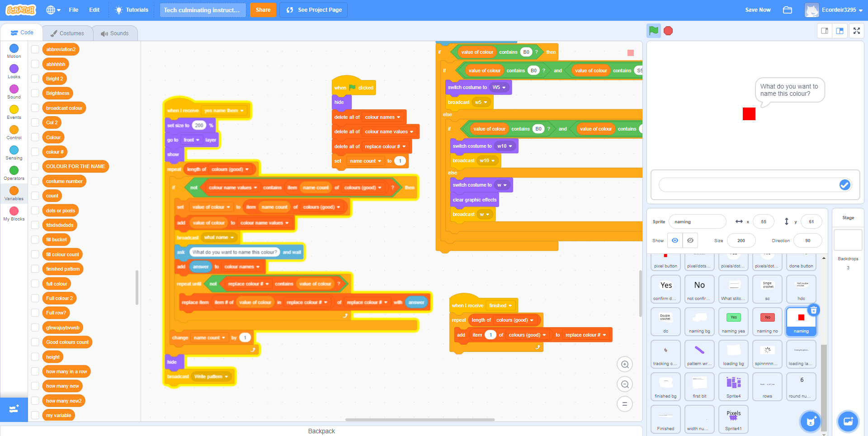Click the sprite name field 'naming'
The image size is (868, 436).
point(697,222)
